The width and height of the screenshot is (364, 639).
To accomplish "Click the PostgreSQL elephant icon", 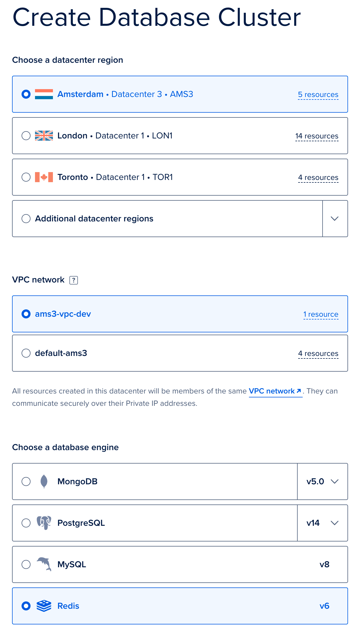I will click(44, 523).
